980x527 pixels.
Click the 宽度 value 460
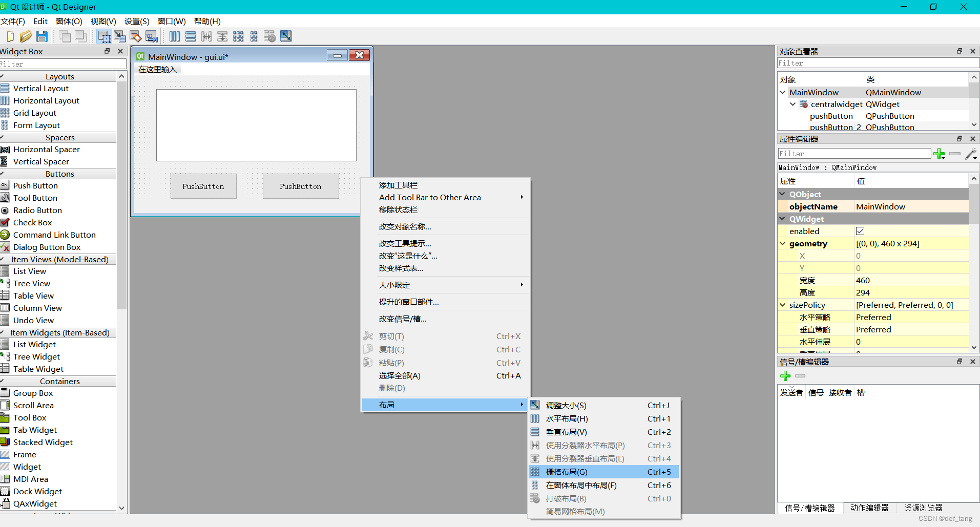pos(911,280)
